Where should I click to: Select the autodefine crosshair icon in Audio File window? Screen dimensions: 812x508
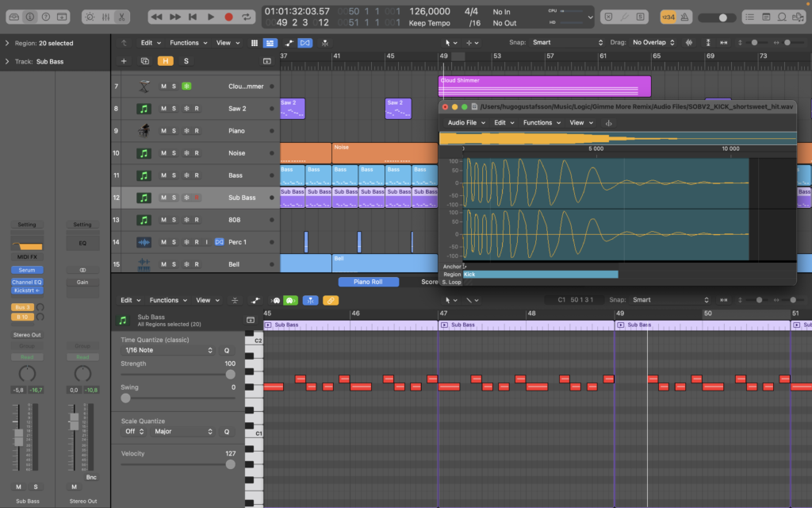tap(607, 123)
